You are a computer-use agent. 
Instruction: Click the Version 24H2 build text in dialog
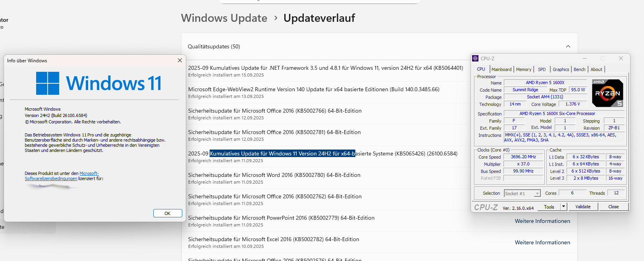pyautogui.click(x=56, y=115)
